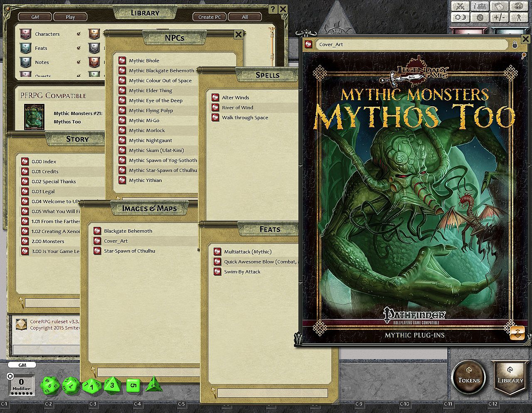Image resolution: width=532 pixels, height=413 pixels.
Task: Click the GM button in Library
Action: (x=35, y=17)
